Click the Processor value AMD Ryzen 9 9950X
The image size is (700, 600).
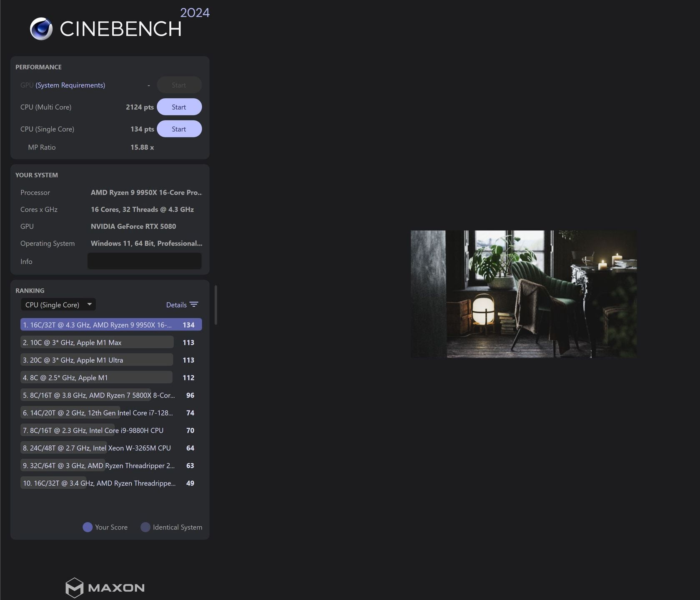pyautogui.click(x=146, y=192)
